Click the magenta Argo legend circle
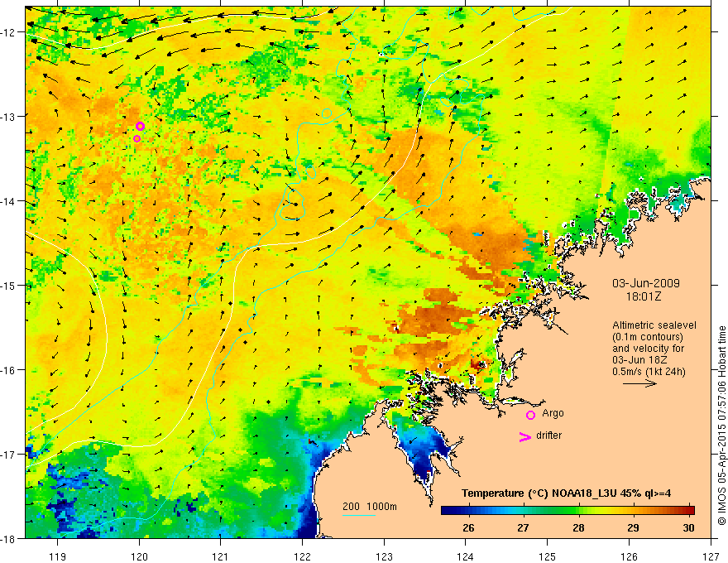728x563 pixels. tap(530, 416)
